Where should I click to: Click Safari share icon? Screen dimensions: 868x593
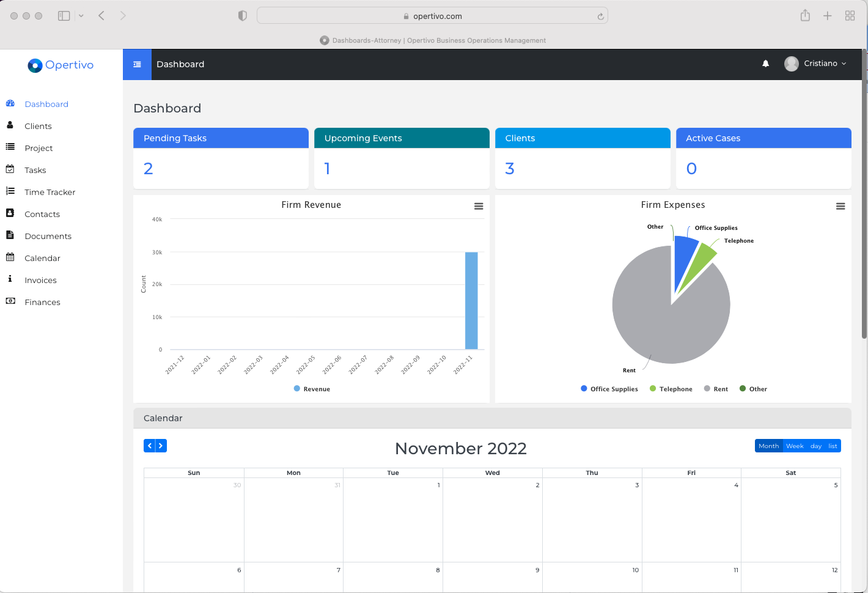pos(805,15)
